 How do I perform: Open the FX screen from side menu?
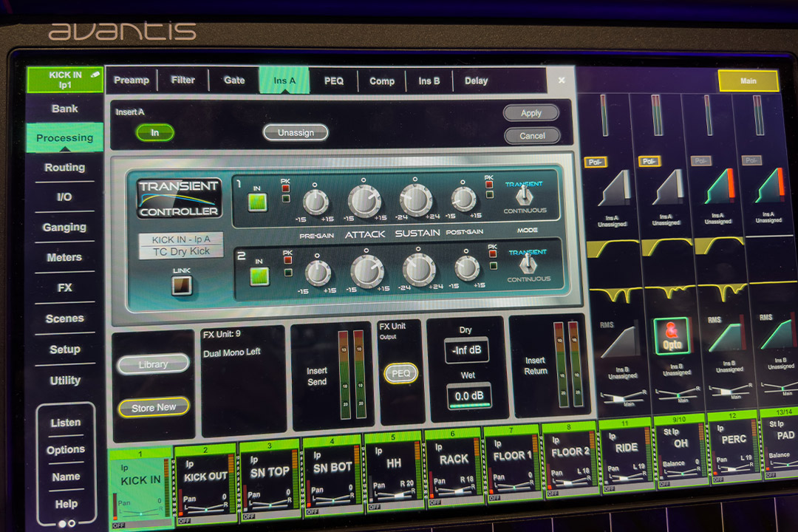click(x=64, y=287)
